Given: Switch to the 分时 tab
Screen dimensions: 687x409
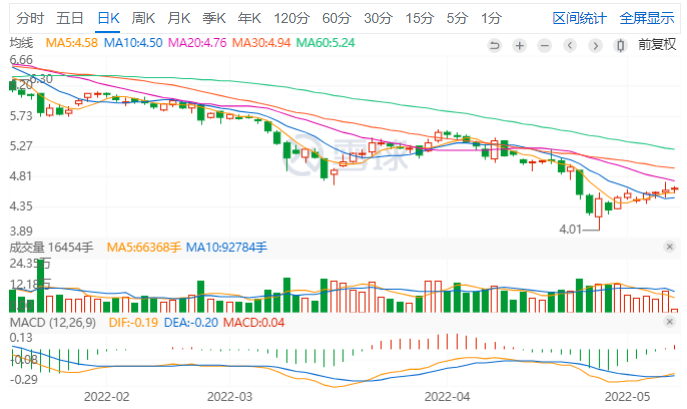Looking at the screenshot, I should click(x=30, y=18).
